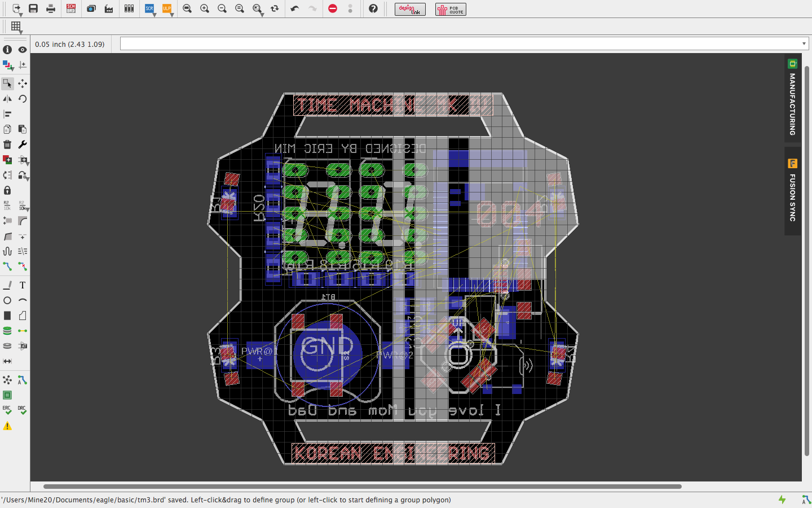Click the PCB Quote button
Image resolution: width=812 pixels, height=508 pixels.
click(x=451, y=9)
